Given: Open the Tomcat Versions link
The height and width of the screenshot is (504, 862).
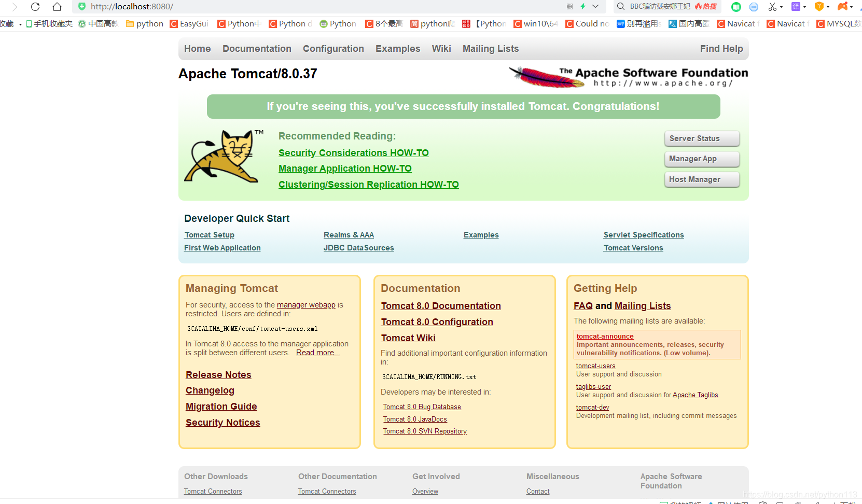Looking at the screenshot, I should pos(633,248).
